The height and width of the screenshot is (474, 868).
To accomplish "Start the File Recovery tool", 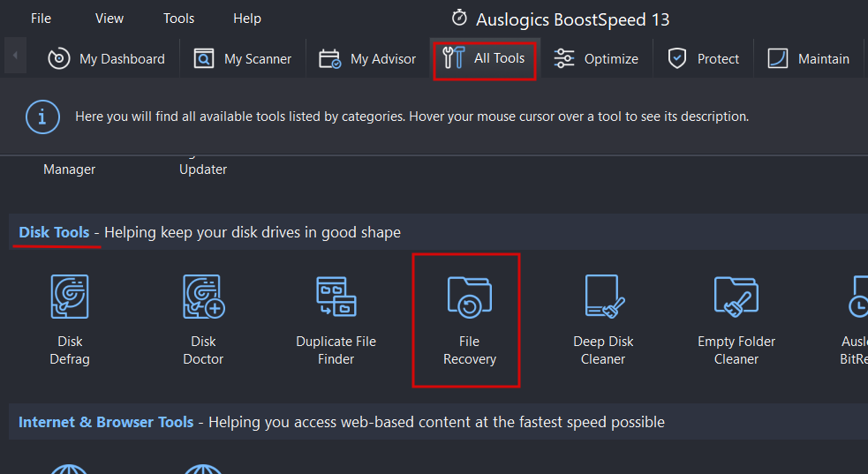I will coord(469,320).
